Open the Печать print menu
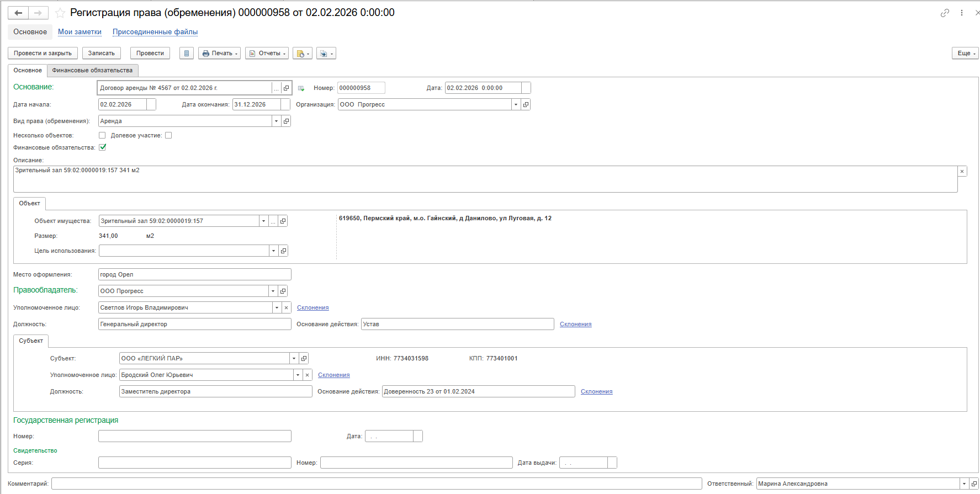980x494 pixels. (220, 53)
